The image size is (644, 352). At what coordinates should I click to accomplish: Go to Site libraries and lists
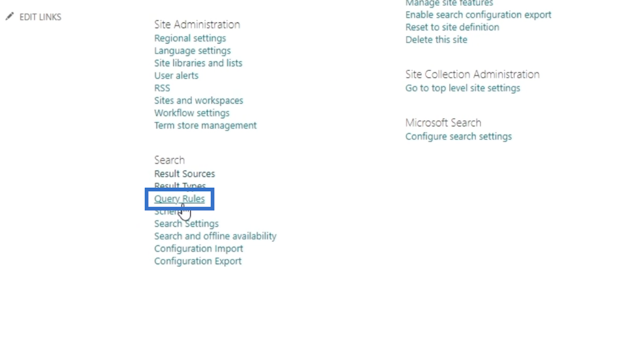tap(198, 63)
